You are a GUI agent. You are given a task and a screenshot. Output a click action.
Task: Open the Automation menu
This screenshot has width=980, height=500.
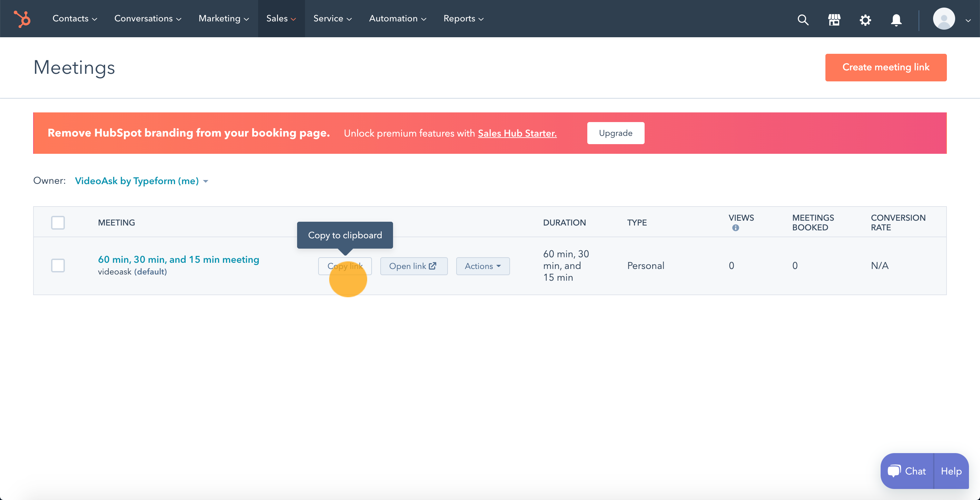coord(397,19)
